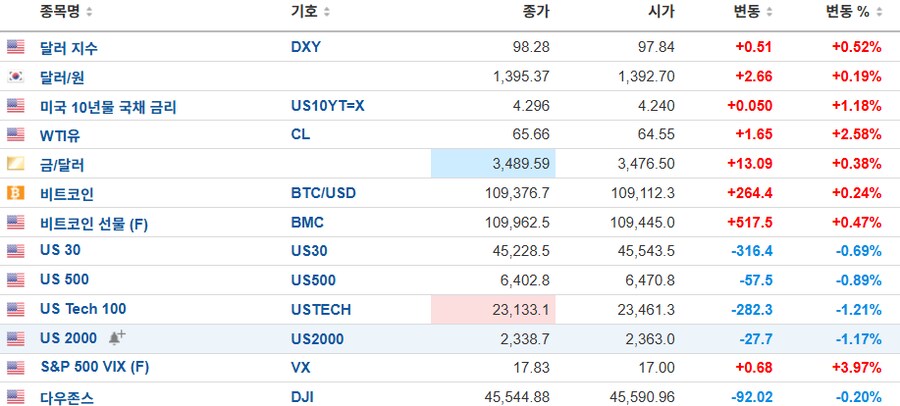The image size is (900, 406).
Task: Sort by 기호 column arrows
Action: point(327,12)
